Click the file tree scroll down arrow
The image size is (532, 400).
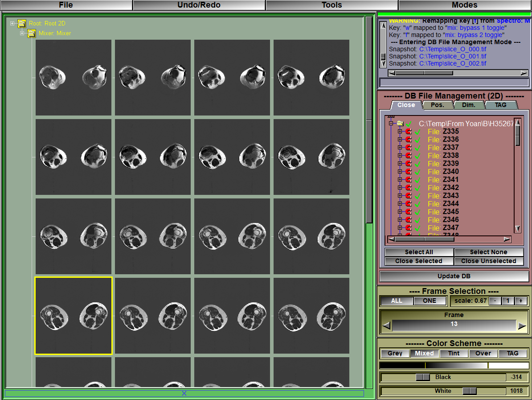(517, 228)
